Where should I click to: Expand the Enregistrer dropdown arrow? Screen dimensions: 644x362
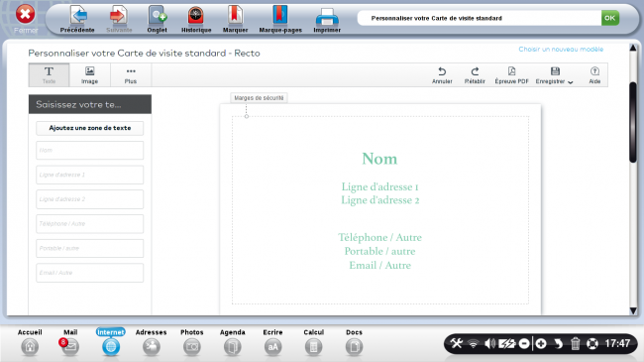(570, 82)
